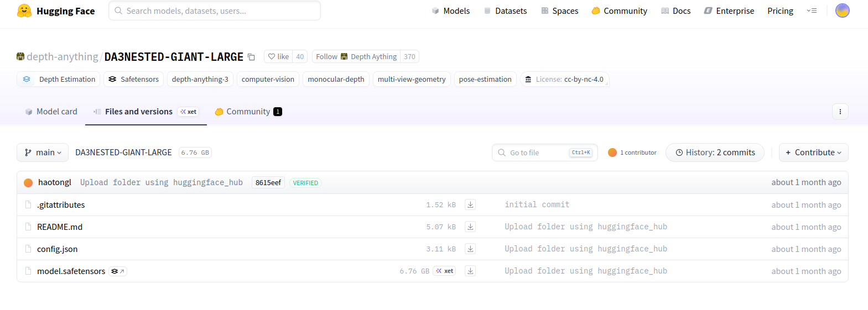
Task: Switch to the Community tab
Action: point(248,112)
